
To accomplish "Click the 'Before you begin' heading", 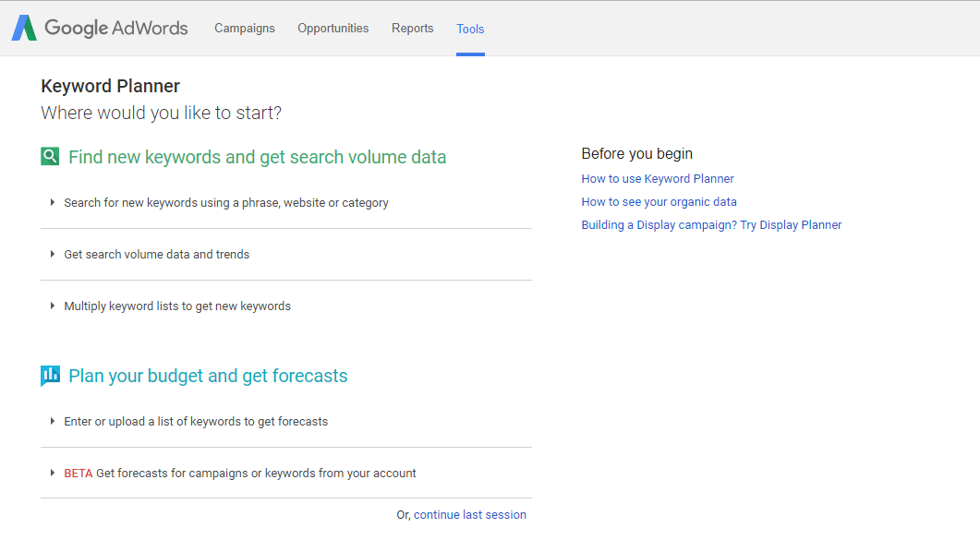I will point(637,153).
